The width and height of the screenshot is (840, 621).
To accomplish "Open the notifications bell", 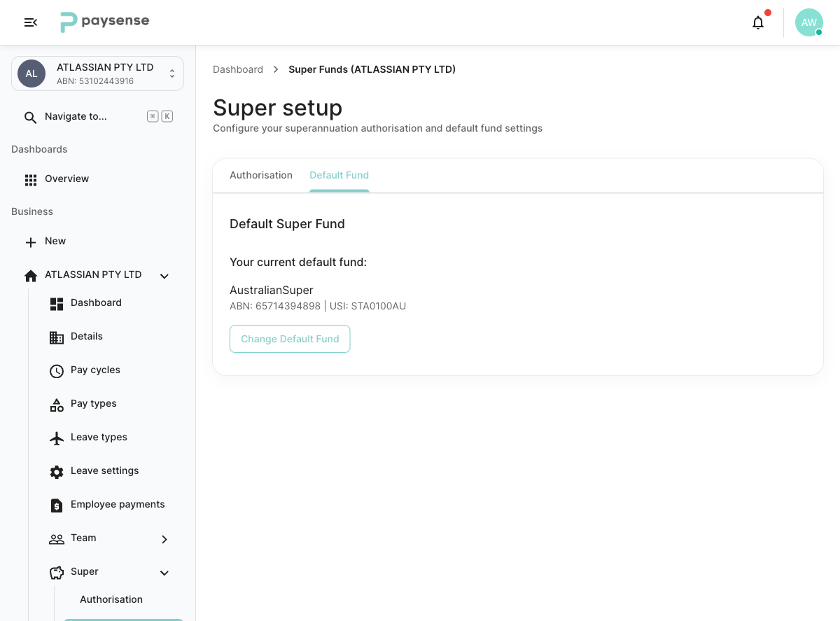I will [x=758, y=22].
